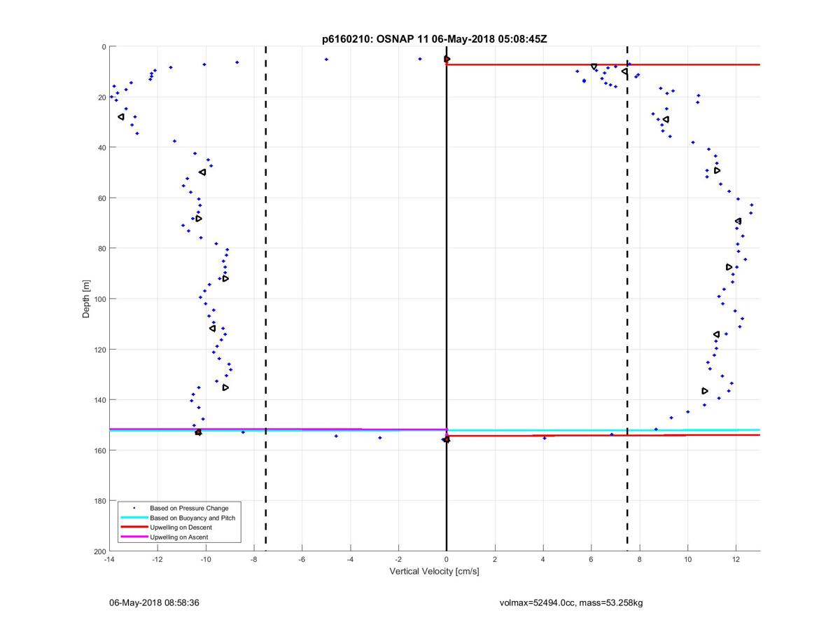Click the blue dot sample in the legend
Image resolution: width=840 pixels, height=620 pixels.
134,508
